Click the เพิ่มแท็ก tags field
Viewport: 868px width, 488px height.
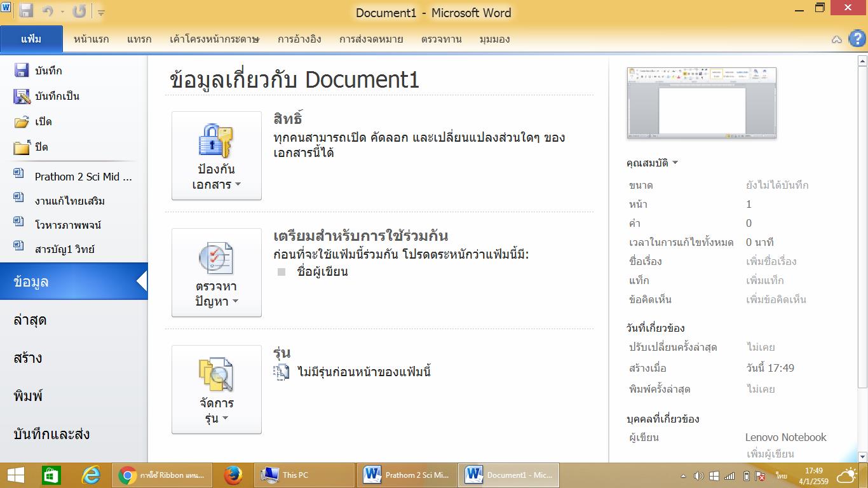764,280
